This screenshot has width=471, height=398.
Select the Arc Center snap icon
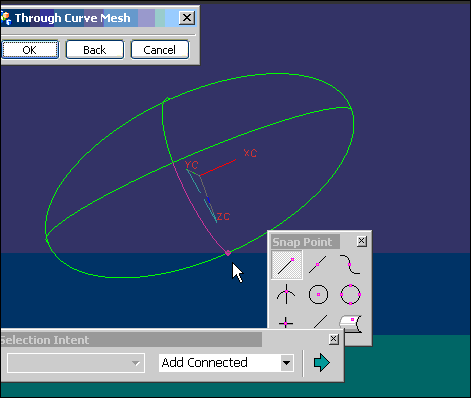318,294
